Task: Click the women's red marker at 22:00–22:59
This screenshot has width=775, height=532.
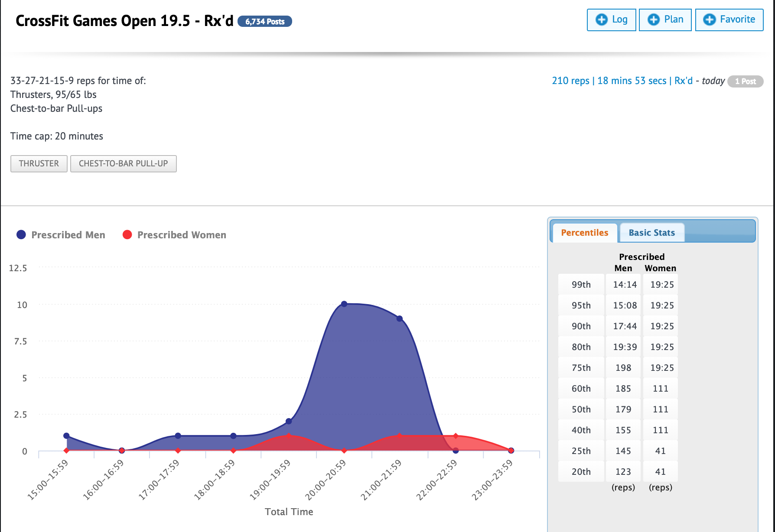Action: point(456,436)
